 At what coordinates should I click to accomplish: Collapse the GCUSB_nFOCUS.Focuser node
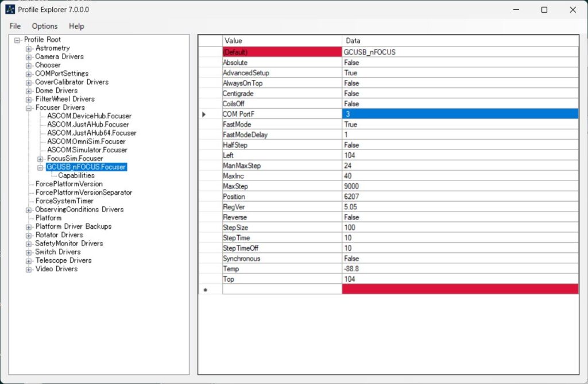(40, 167)
